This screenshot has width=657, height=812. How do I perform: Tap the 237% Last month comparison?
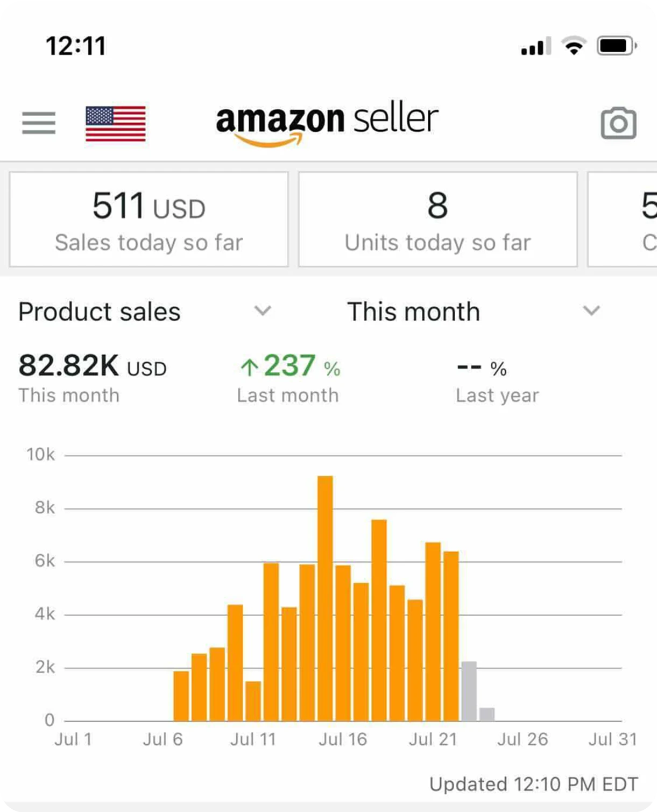tap(289, 377)
